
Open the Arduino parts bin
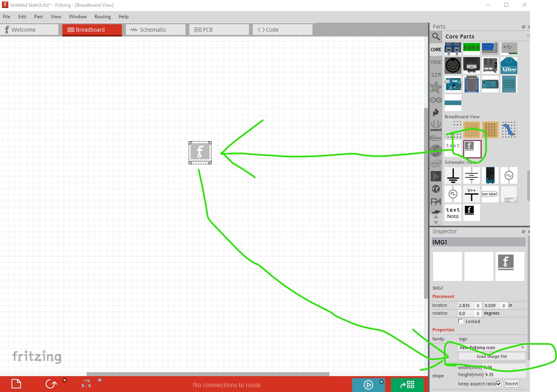tap(436, 100)
